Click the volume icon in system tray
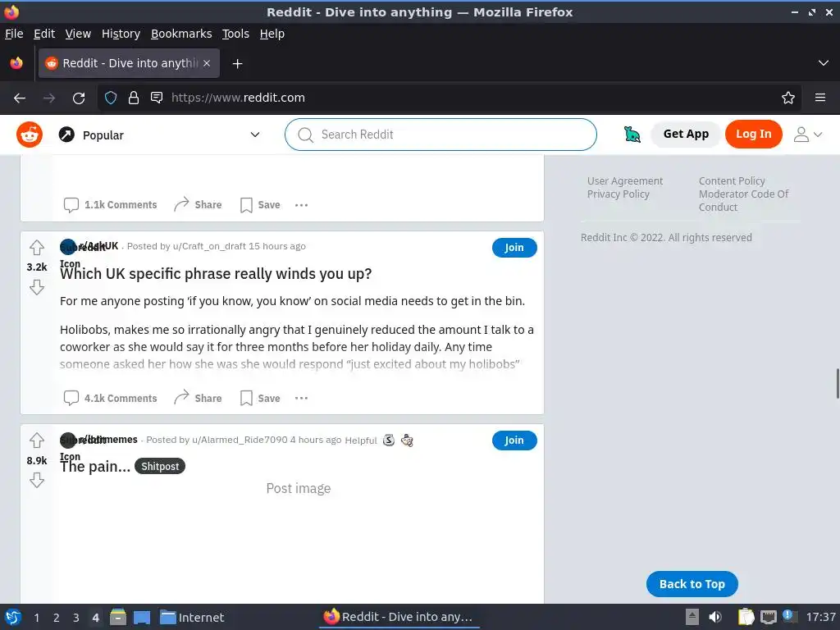Viewport: 840px width, 630px height. (715, 617)
